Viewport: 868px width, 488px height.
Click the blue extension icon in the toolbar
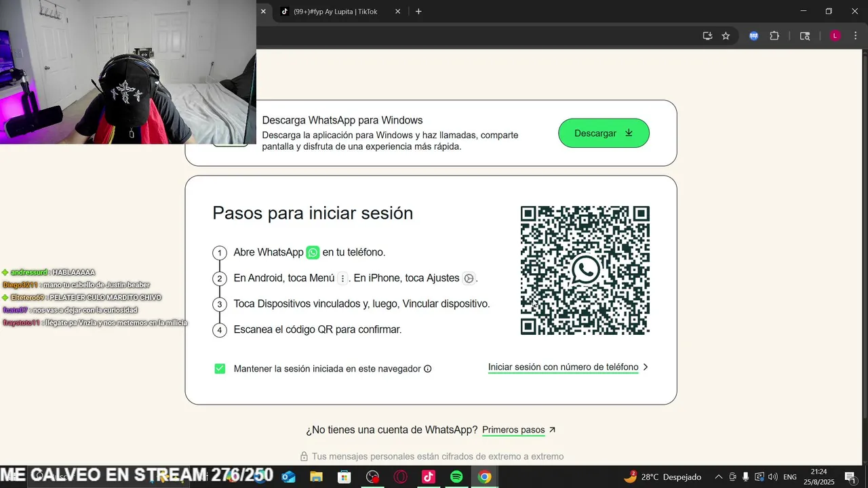point(753,36)
